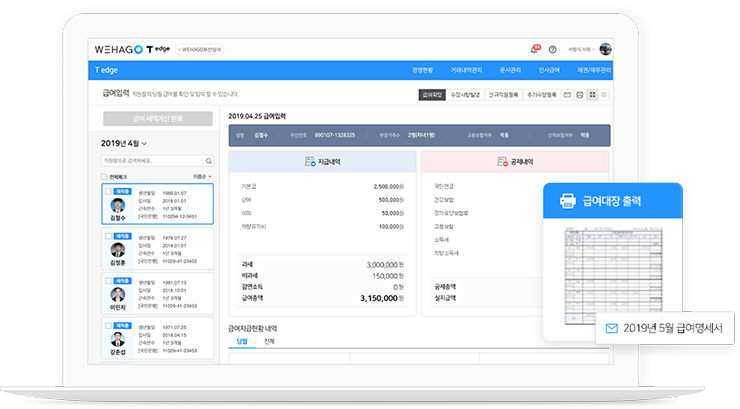The image size is (740, 409).
Task: Click the mail envelope icon in toolbar
Action: pyautogui.click(x=567, y=94)
